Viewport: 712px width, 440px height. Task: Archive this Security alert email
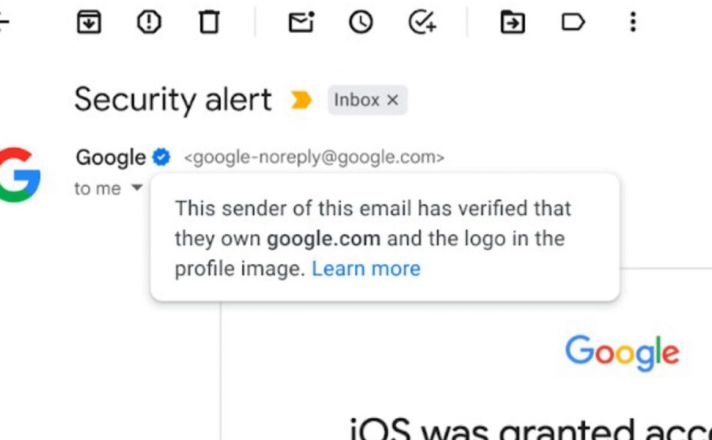pyautogui.click(x=89, y=22)
